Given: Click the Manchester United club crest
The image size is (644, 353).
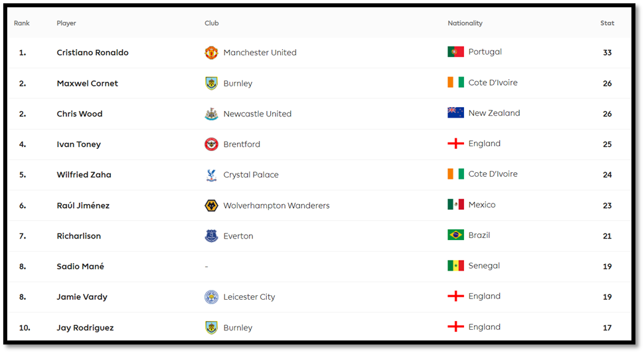Looking at the screenshot, I should (x=211, y=53).
